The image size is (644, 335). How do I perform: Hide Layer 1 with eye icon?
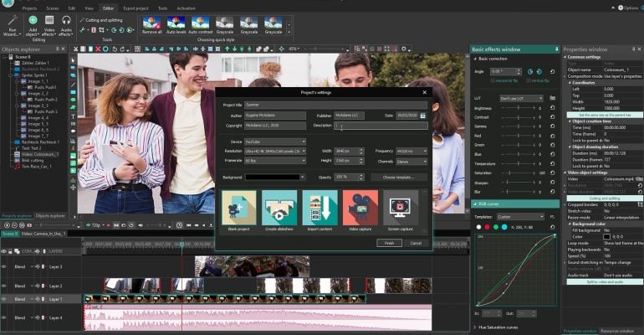point(4,299)
